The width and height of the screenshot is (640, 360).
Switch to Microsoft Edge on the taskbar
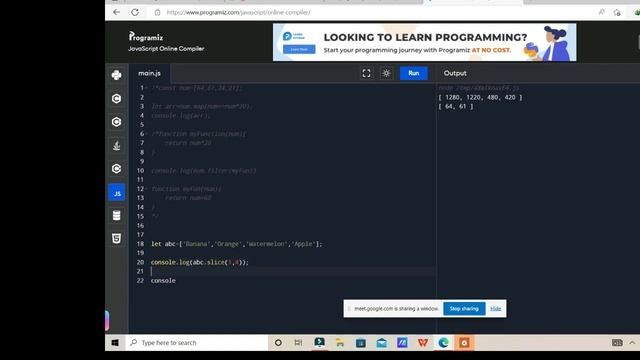[444, 343]
